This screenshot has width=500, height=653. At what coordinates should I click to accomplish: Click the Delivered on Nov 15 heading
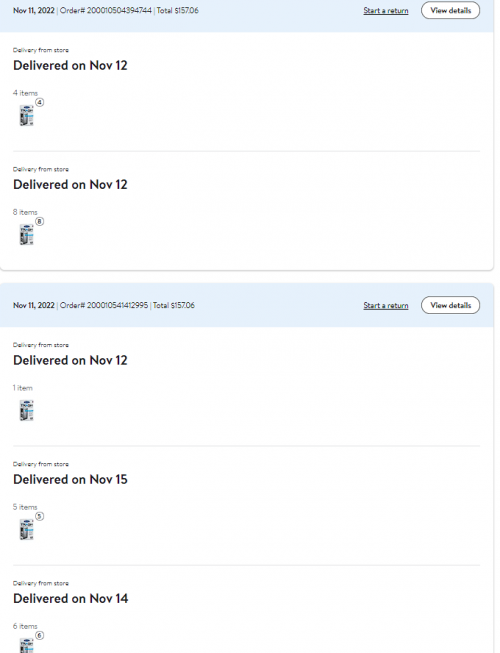click(x=70, y=479)
